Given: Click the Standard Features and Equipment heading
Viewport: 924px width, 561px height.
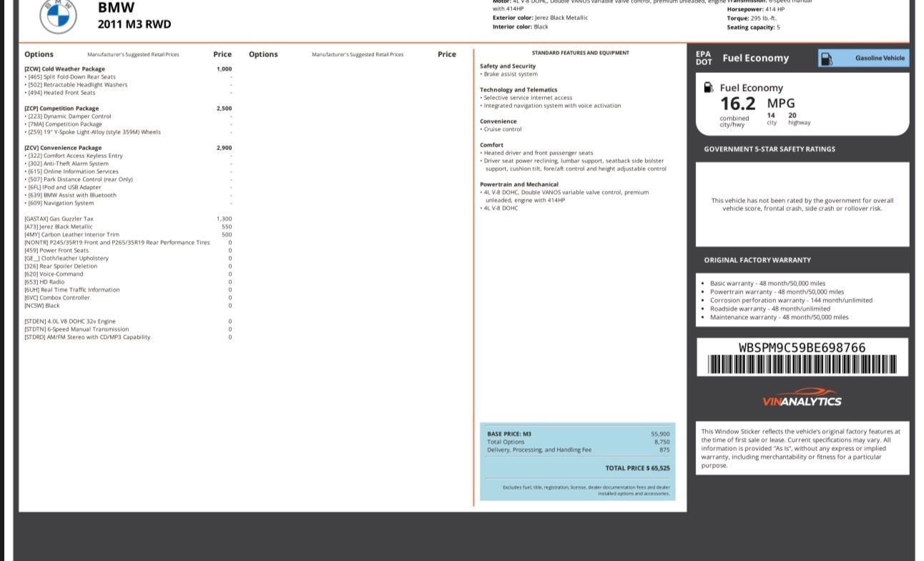Looking at the screenshot, I should tap(581, 53).
